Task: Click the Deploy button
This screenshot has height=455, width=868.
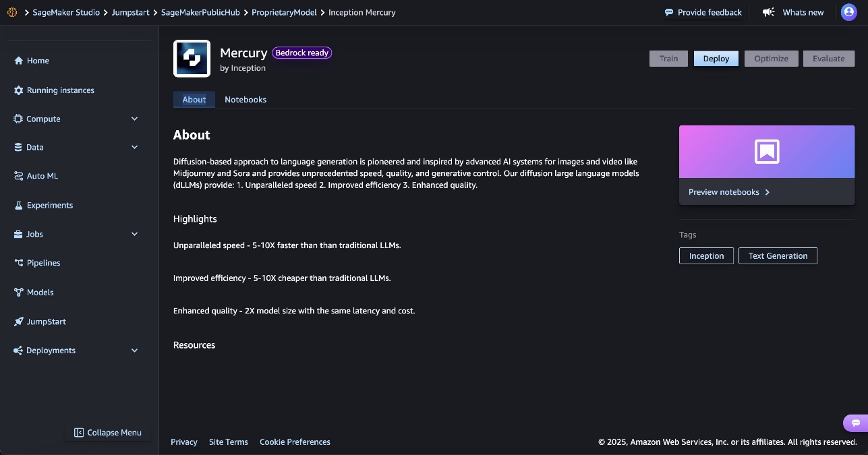Action: tap(716, 59)
